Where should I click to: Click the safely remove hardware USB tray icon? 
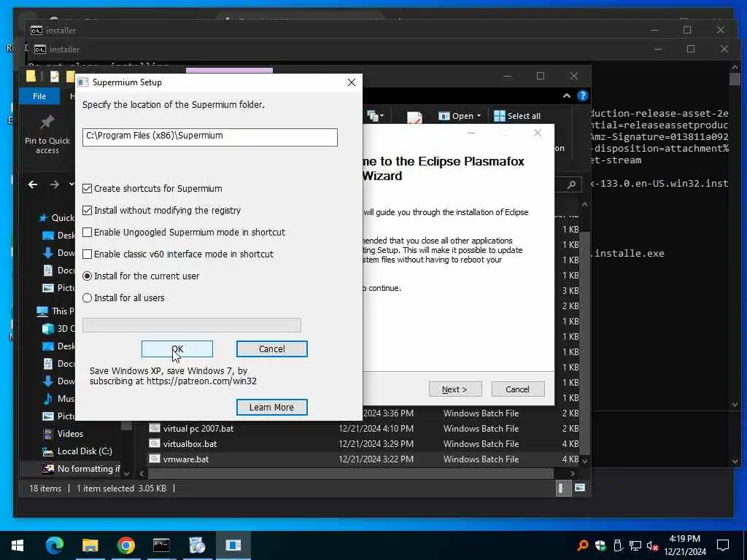[x=618, y=545]
